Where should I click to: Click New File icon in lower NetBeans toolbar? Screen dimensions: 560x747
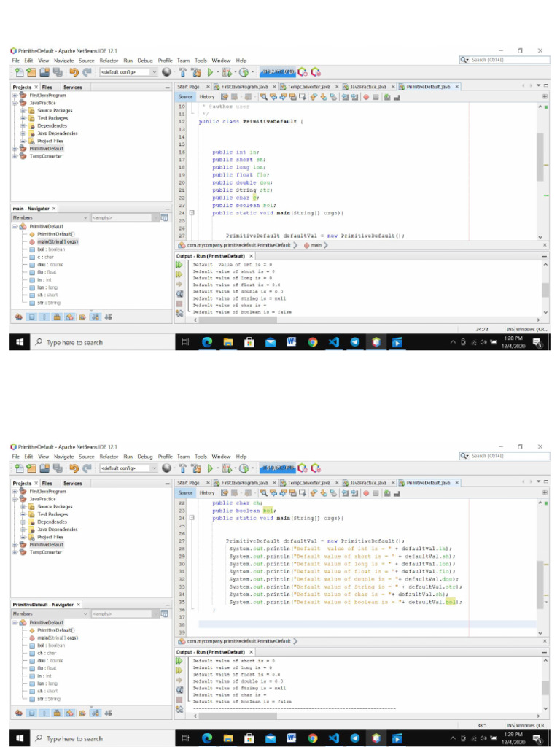[19, 468]
